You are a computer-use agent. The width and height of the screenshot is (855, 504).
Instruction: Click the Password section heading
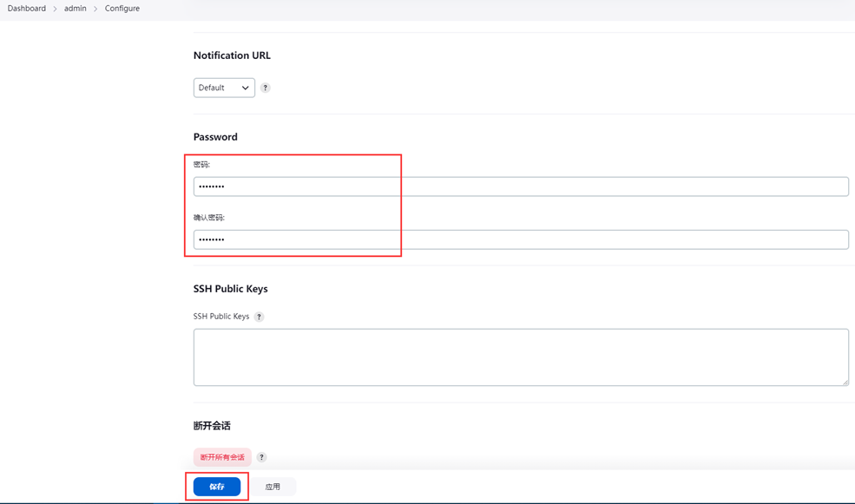click(215, 137)
